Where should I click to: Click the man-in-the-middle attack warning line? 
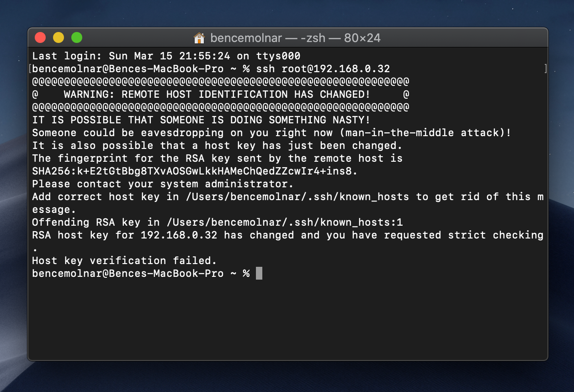pos(271,133)
